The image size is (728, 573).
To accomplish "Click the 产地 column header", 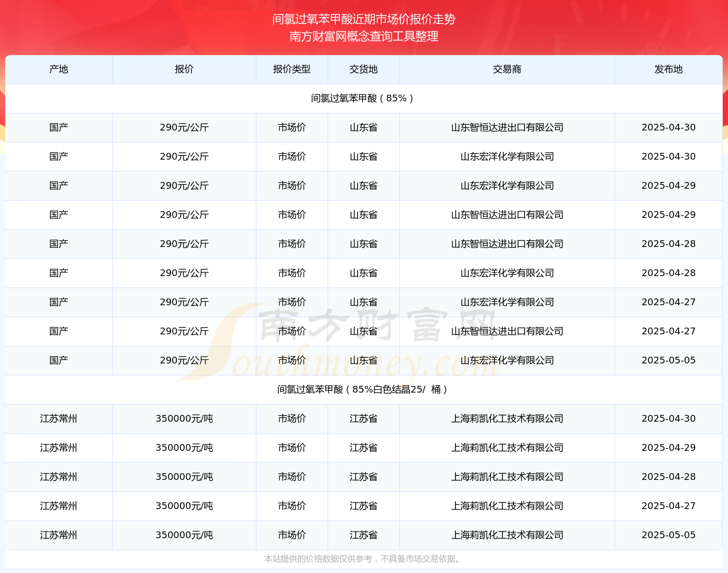I will [59, 69].
